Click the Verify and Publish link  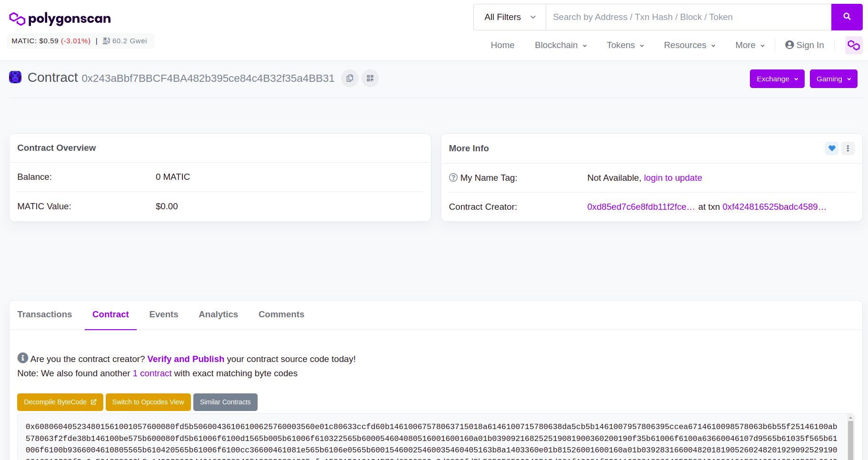click(186, 359)
